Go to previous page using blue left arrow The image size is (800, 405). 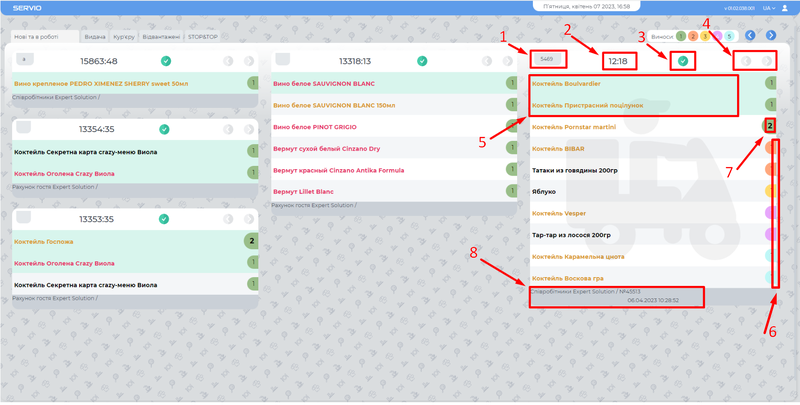750,36
